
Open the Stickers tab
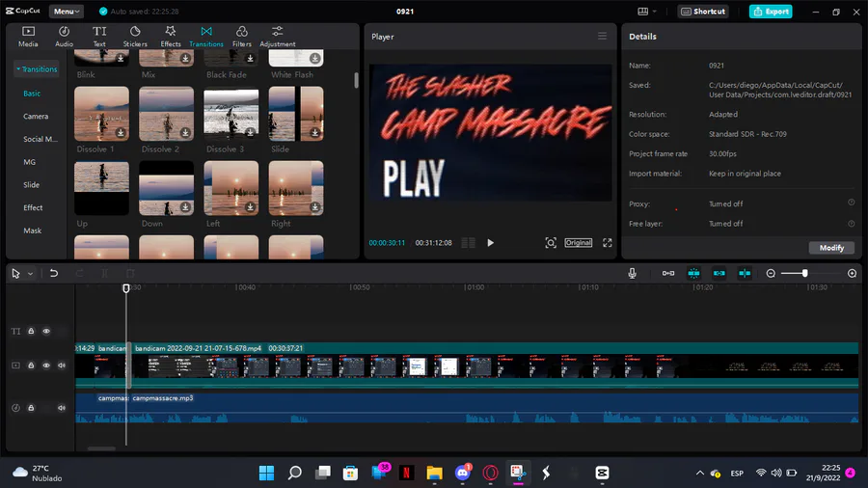135,36
